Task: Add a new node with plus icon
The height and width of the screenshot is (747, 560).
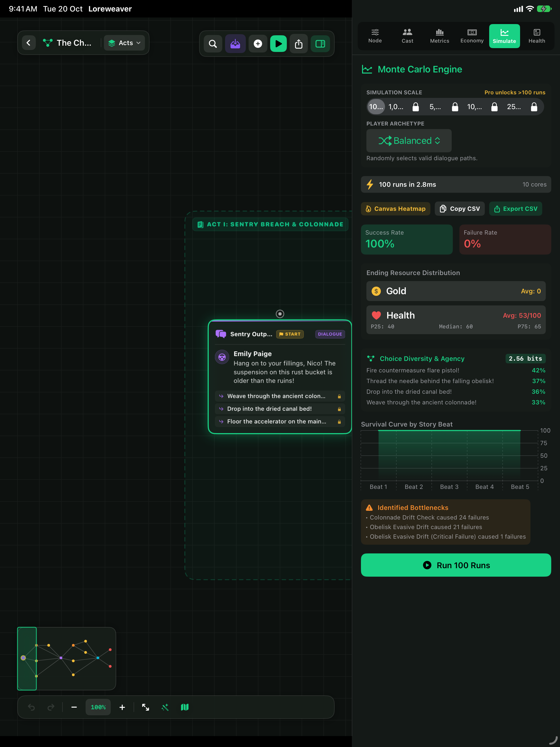Action: pos(258,43)
